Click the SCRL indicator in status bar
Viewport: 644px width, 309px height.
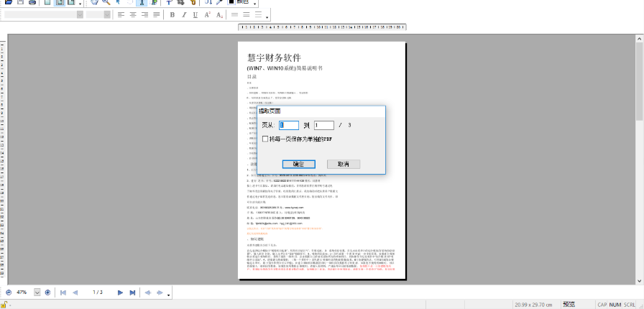pyautogui.click(x=629, y=305)
